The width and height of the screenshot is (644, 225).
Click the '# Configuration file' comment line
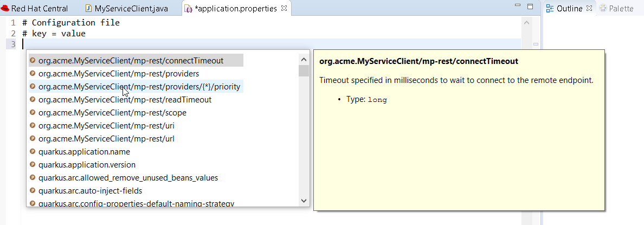[x=71, y=23]
